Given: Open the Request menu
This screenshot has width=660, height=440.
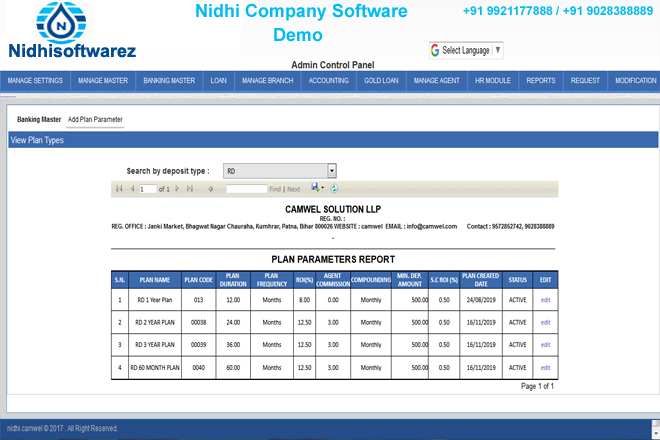Looking at the screenshot, I should pos(585,80).
